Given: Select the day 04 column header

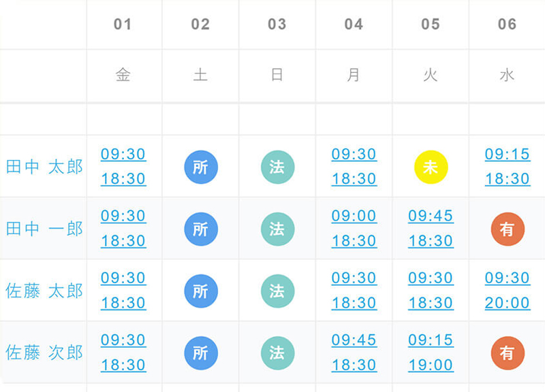Looking at the screenshot, I should point(354,24).
